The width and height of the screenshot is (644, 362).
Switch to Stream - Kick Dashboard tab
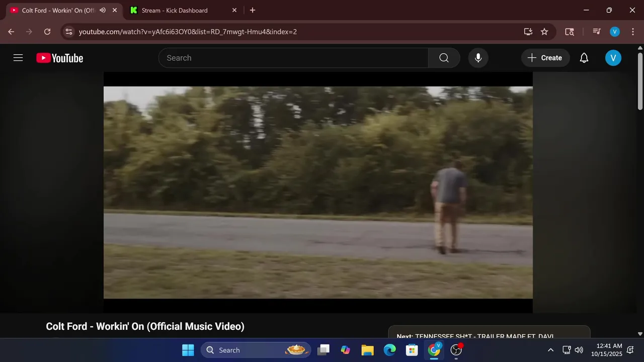click(x=183, y=10)
